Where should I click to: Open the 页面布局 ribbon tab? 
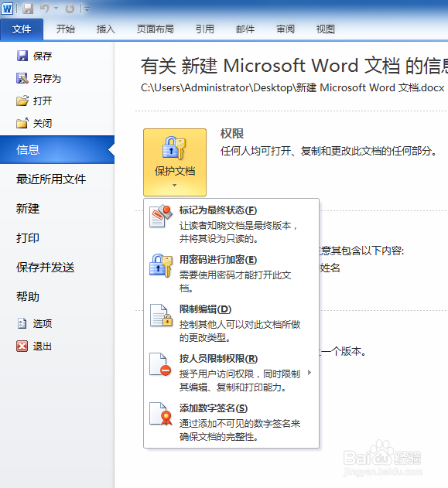tap(155, 29)
